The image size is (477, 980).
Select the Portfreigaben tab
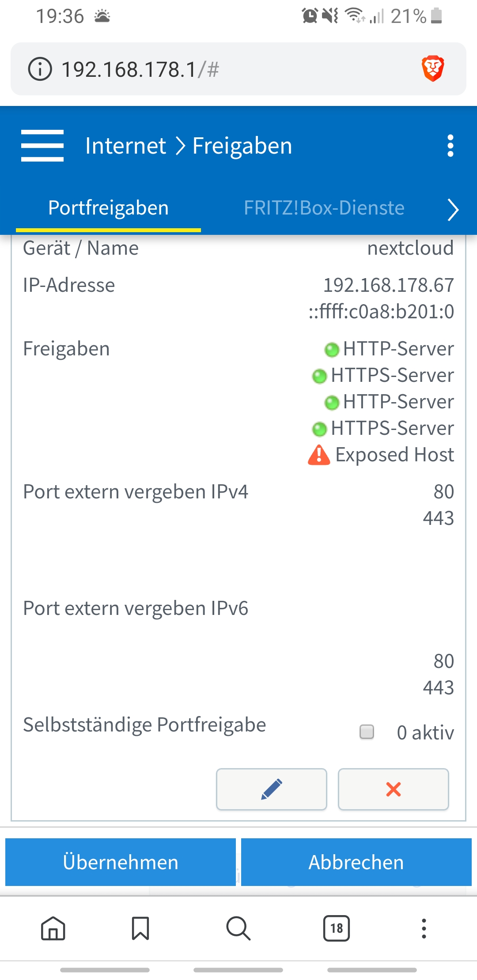108,208
